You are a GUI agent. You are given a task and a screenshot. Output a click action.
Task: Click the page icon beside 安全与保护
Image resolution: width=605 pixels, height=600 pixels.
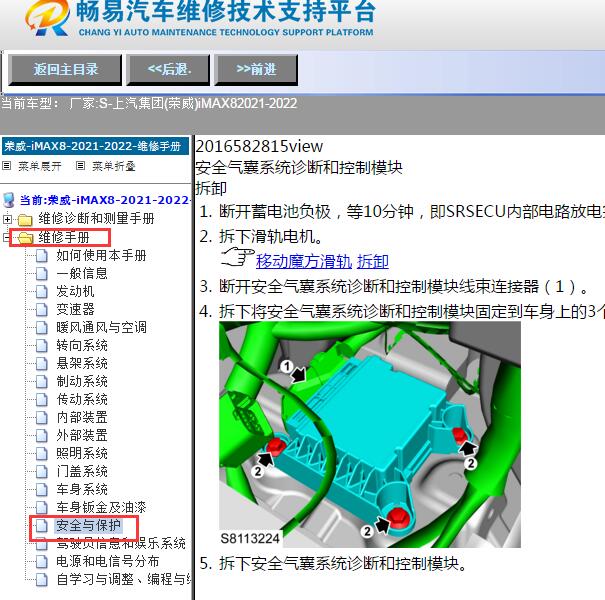(42, 526)
